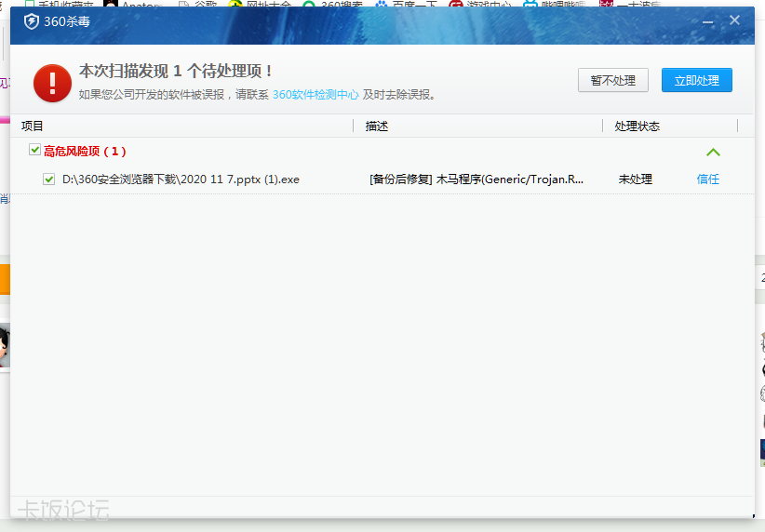
Task: Click the 处理状态 column header
Action: coord(637,126)
